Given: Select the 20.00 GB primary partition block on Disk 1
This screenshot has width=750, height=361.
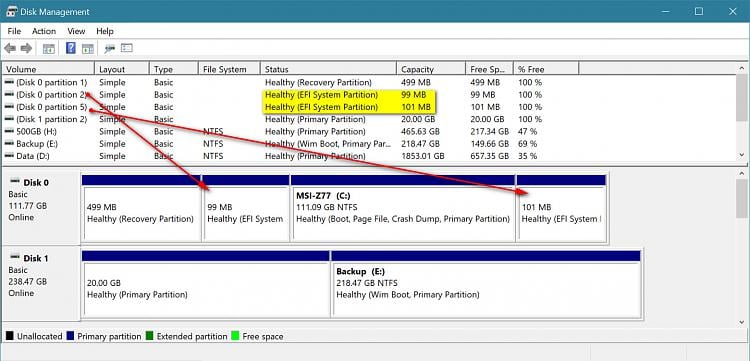Looking at the screenshot, I should pos(206,284).
